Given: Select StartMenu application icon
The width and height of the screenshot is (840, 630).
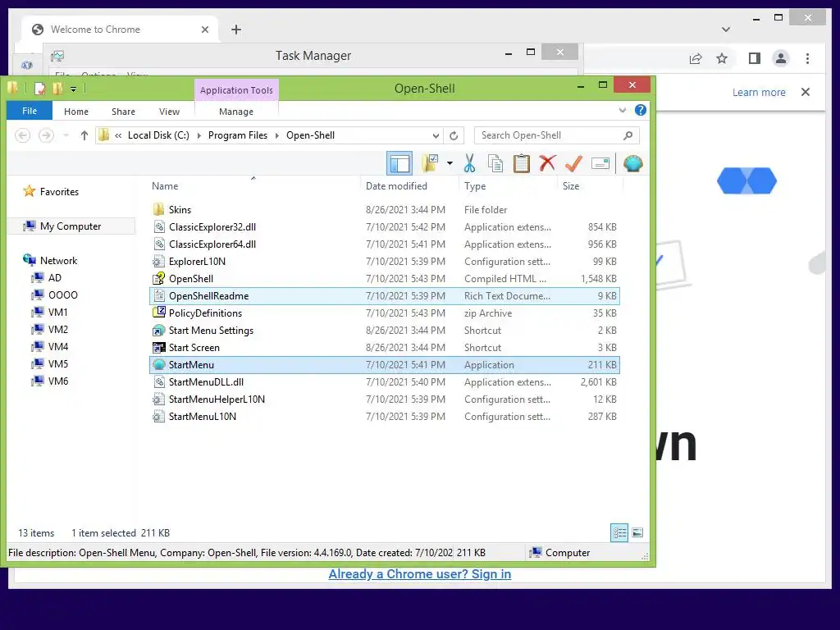Looking at the screenshot, I should pos(158,364).
